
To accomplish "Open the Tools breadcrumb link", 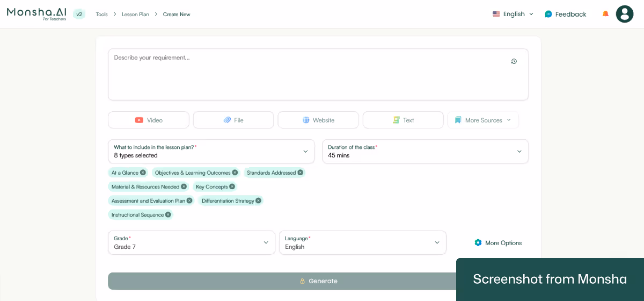I will (101, 15).
